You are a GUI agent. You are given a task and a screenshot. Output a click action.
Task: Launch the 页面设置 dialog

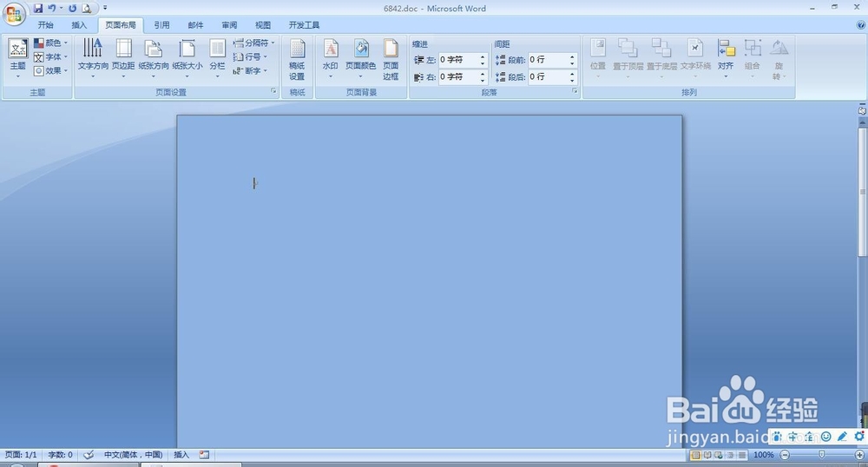[273, 91]
